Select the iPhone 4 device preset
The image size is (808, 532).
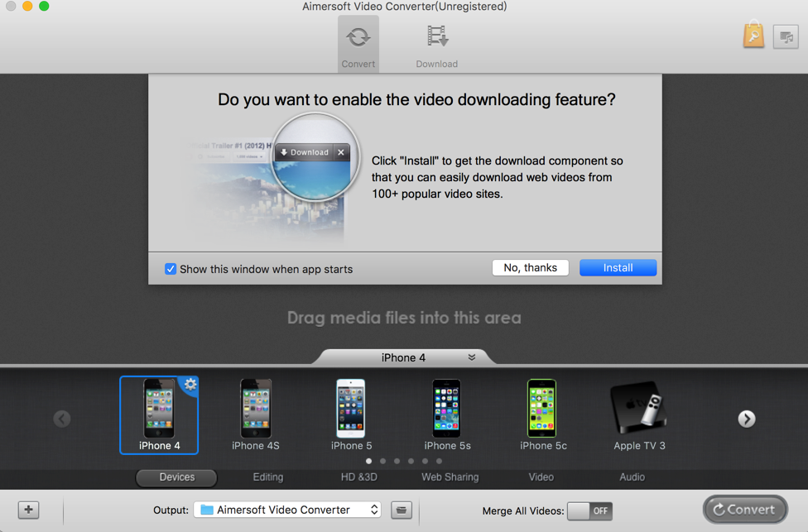click(x=159, y=415)
